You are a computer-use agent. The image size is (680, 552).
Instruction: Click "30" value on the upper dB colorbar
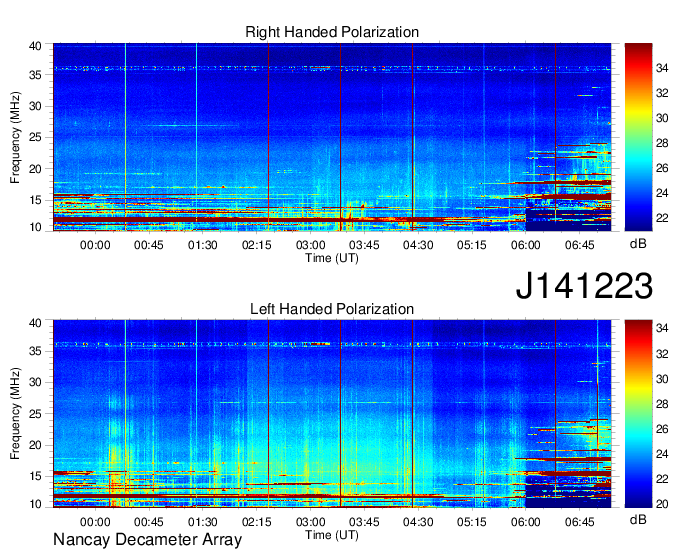click(x=662, y=118)
